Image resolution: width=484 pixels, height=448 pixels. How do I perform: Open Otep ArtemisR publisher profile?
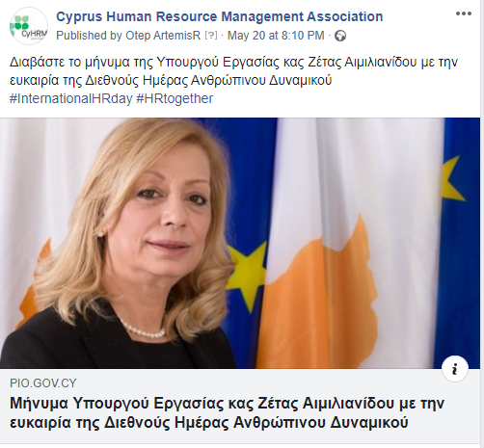163,36
